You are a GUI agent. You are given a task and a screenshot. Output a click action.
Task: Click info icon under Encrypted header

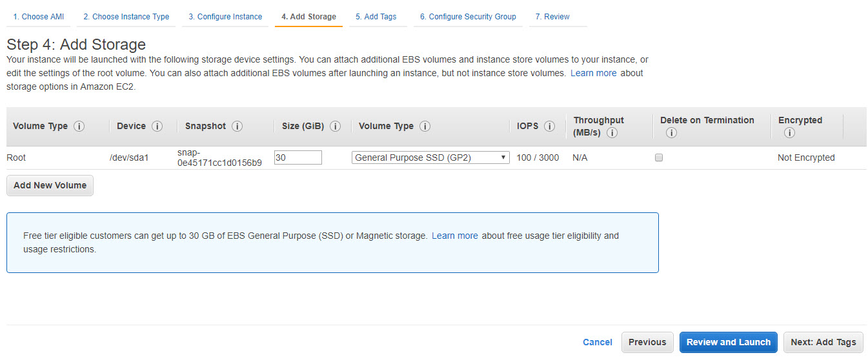coord(789,133)
